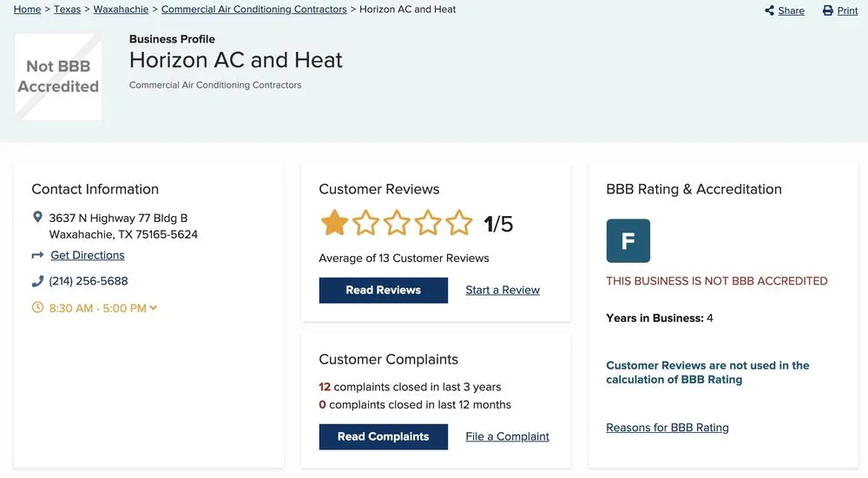Click the clock business hours icon
The height and width of the screenshot is (478, 868).
click(37, 307)
